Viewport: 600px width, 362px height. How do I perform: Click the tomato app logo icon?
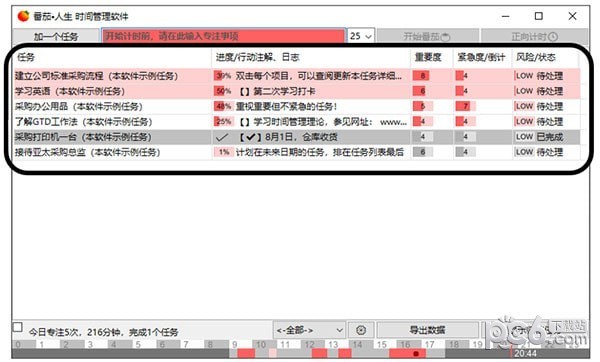point(23,16)
